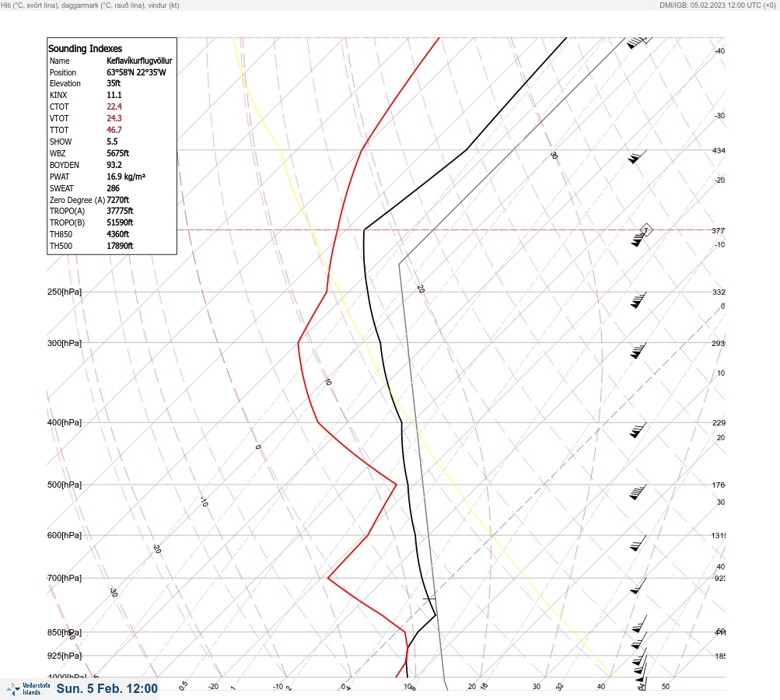Image resolution: width=780 pixels, height=700 pixels.
Task: Click the Elevation value 35ft
Action: (x=114, y=83)
